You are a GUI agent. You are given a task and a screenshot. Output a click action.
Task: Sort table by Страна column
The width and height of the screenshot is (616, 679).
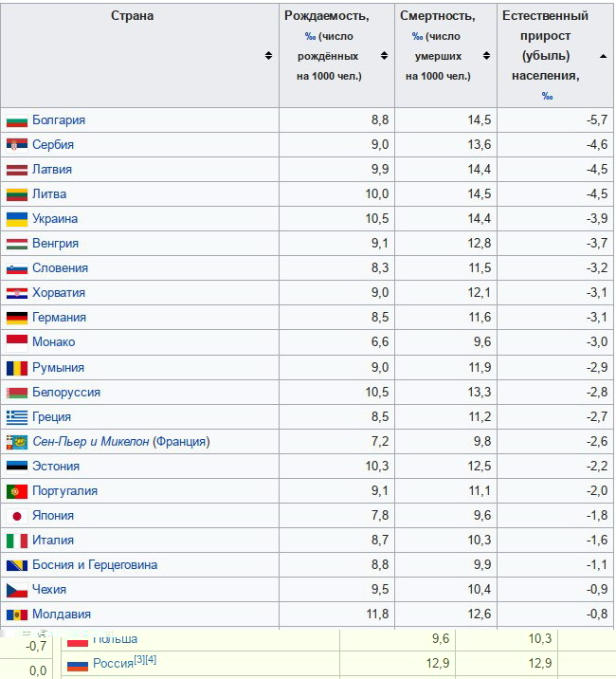click(x=269, y=55)
